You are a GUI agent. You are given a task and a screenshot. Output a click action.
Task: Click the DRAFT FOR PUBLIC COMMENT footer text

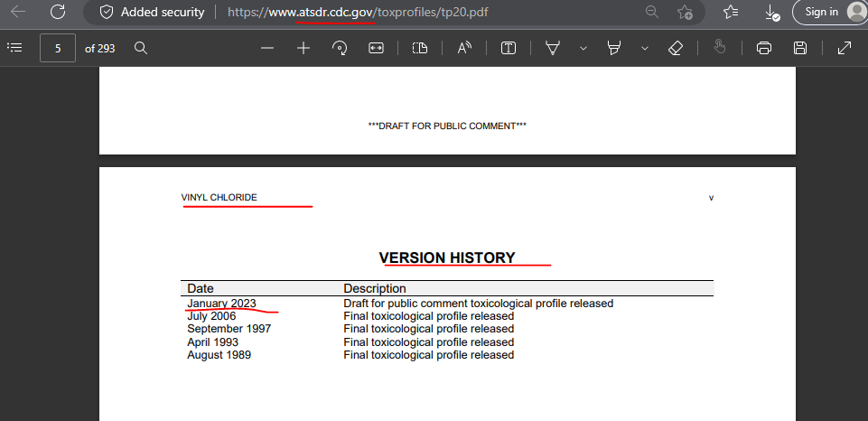pyautogui.click(x=447, y=126)
